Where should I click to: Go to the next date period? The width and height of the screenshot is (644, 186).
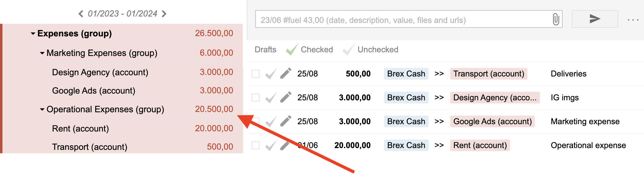164,14
